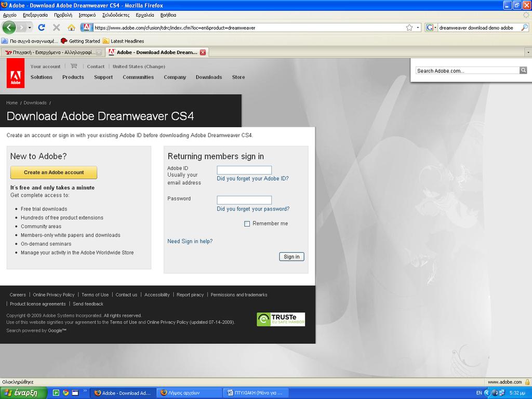This screenshot has width=532, height=399.
Task: Bookmark this page with the star icon
Action: 409,28
